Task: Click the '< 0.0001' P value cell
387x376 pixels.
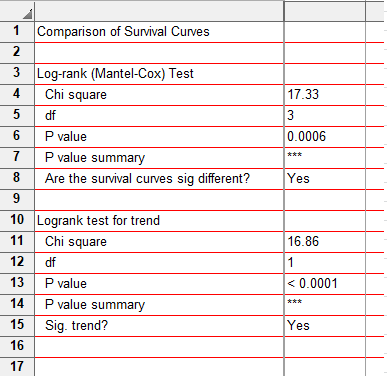Action: click(325, 284)
